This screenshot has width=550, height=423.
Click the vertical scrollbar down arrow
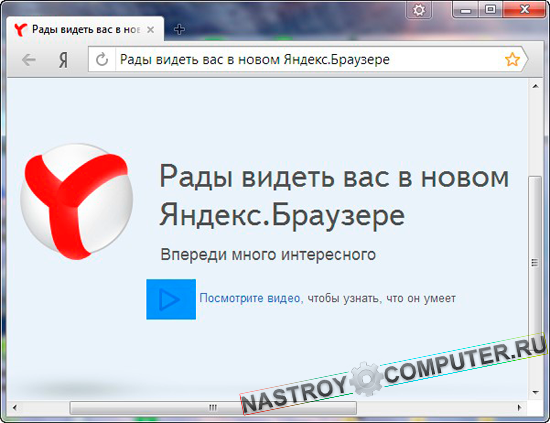pyautogui.click(x=535, y=392)
